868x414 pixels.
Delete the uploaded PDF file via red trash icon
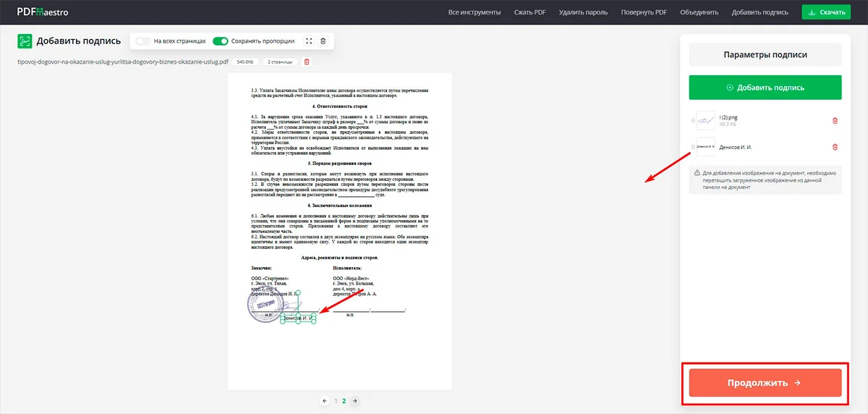(306, 62)
